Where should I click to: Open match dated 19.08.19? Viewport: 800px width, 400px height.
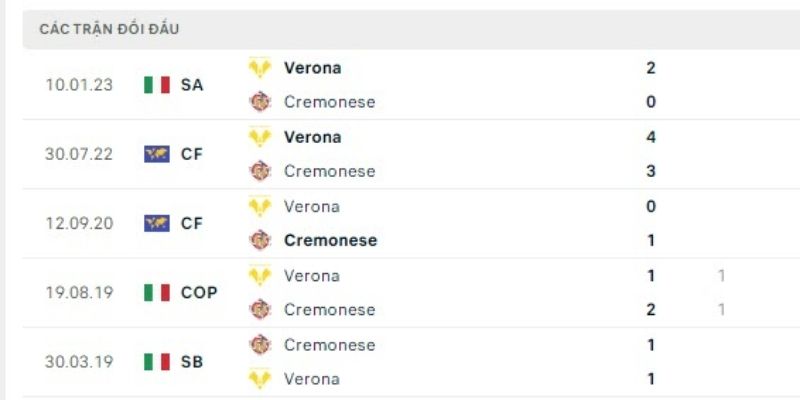[x=79, y=292]
